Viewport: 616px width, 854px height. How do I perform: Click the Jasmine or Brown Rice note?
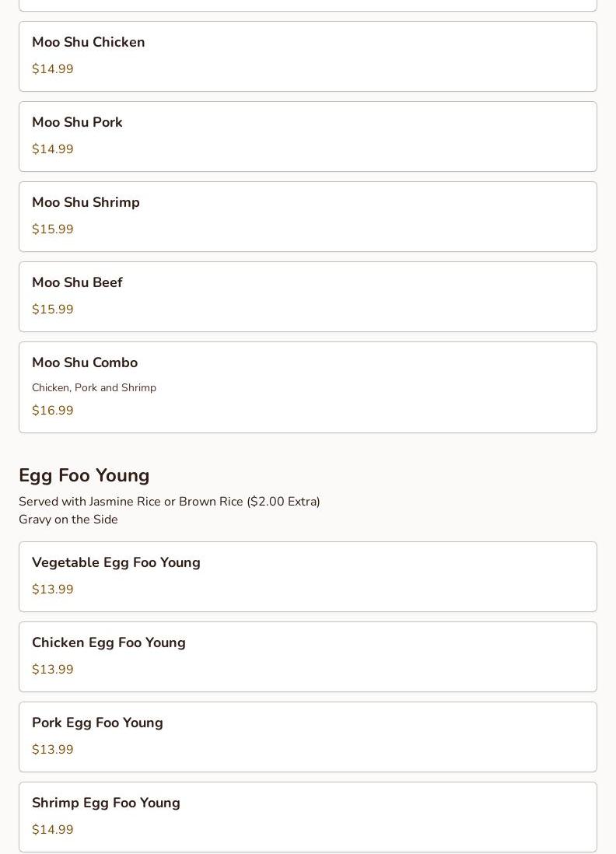(170, 502)
